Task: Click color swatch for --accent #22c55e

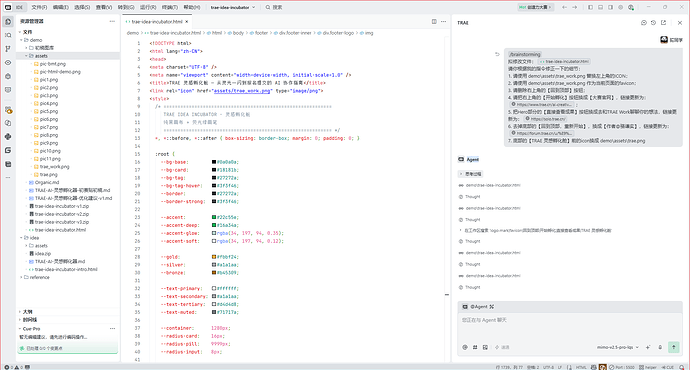Action: [x=214, y=217]
